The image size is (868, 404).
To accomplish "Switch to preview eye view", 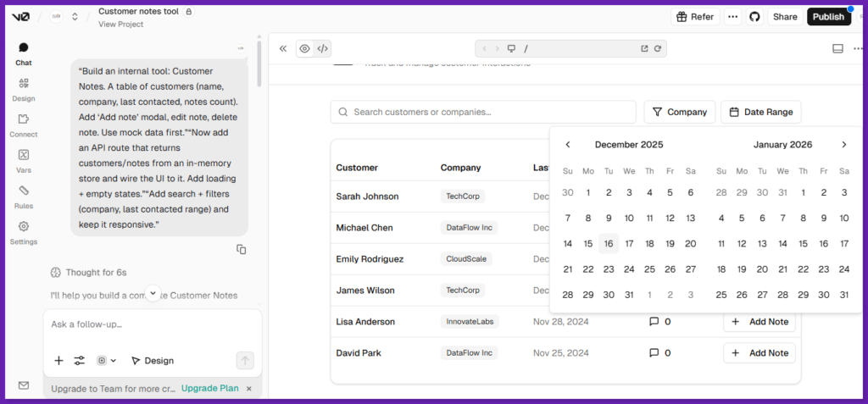I will (x=304, y=48).
